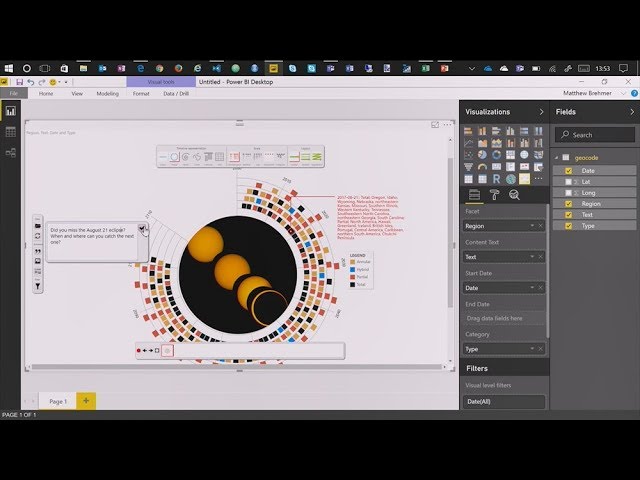Choose the scatter chart visualization
Screen dimensions: 640x480
[x=468, y=155]
